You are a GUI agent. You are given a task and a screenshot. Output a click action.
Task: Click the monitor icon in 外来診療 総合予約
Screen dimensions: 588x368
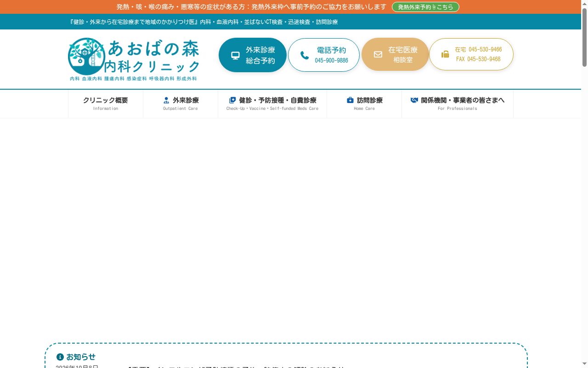(x=235, y=56)
